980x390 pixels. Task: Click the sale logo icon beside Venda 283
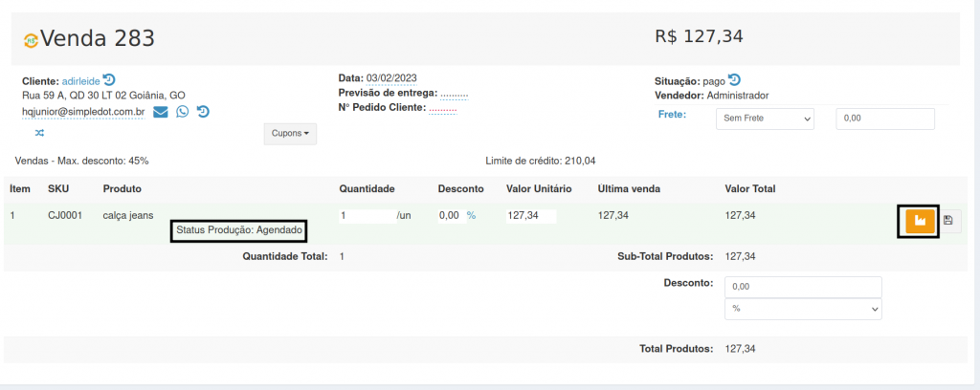point(31,40)
